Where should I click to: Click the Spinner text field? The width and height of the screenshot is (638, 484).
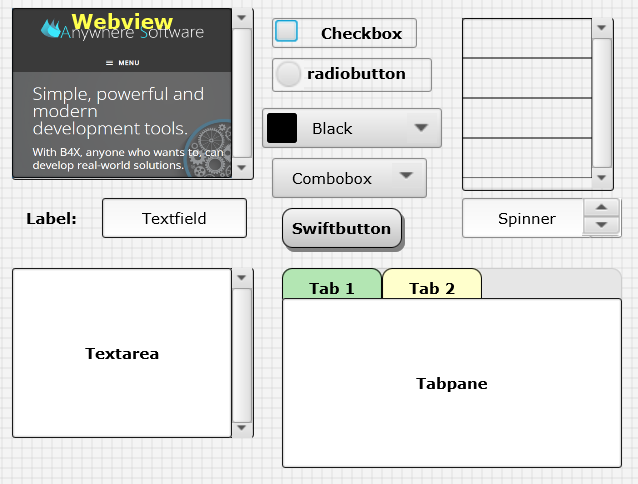[523, 218]
